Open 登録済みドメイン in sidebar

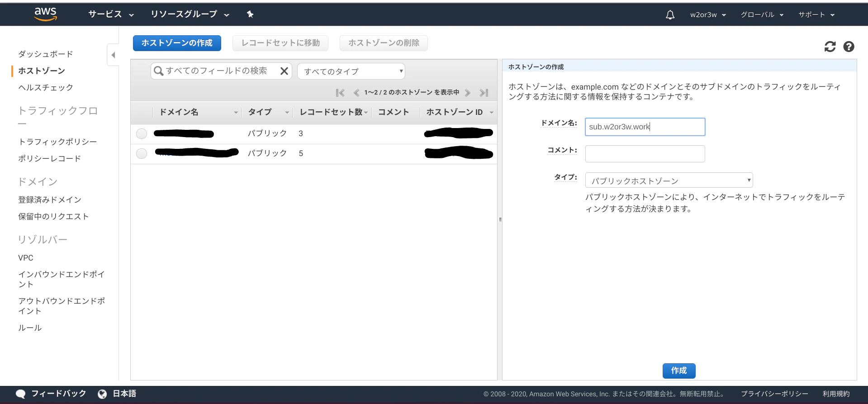tap(50, 200)
